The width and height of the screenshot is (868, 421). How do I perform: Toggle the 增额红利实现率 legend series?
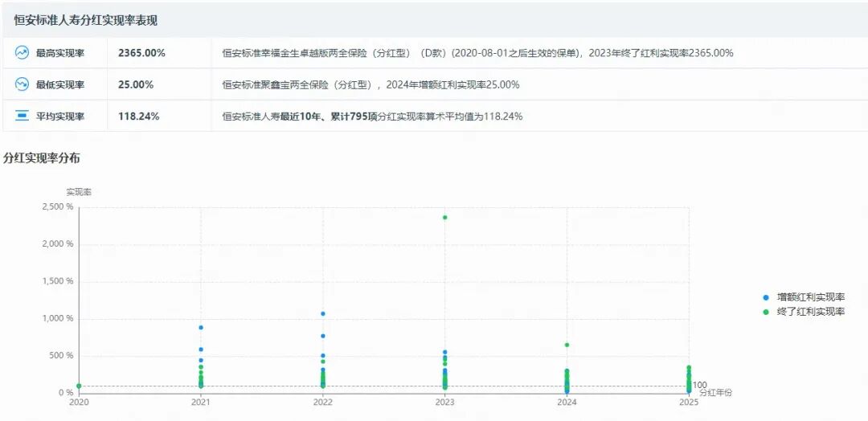click(x=810, y=297)
